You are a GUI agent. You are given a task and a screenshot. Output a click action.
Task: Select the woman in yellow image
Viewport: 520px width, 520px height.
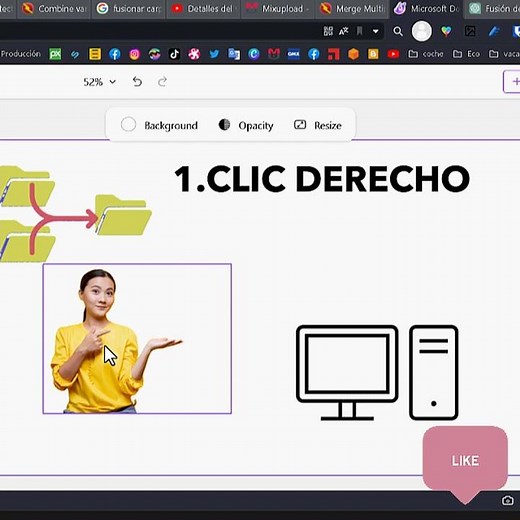137,339
